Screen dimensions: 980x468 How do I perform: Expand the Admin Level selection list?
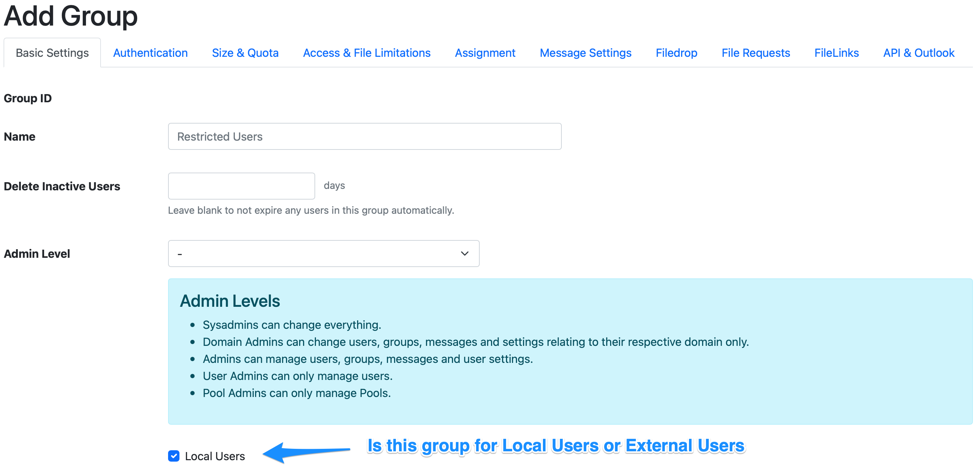point(323,254)
